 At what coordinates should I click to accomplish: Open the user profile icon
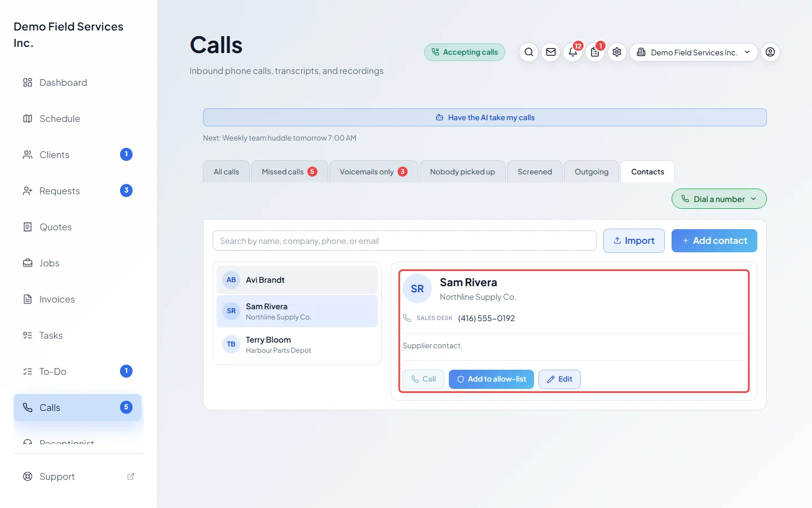(x=770, y=52)
